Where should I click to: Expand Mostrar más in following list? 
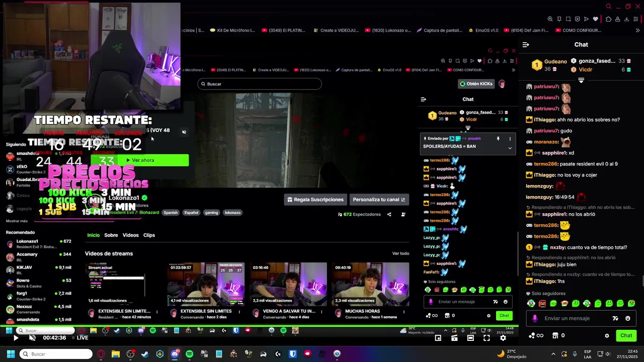17,221
